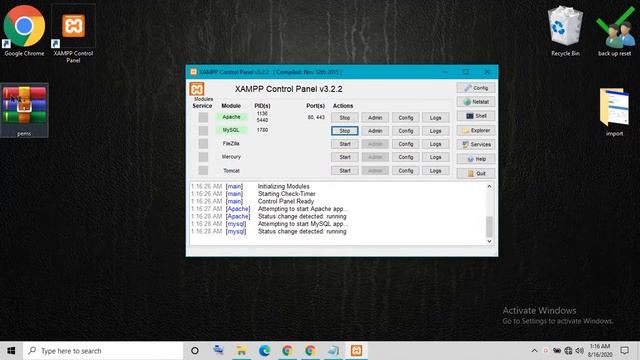Switch to XAMPP taskbar button

click(356, 351)
